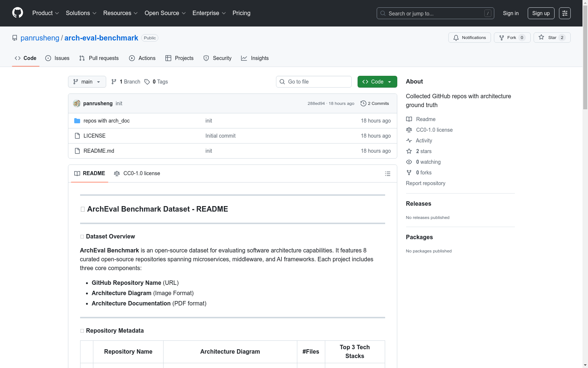The image size is (588, 368).
Task: Open the main branch selector dropdown
Action: (87, 82)
